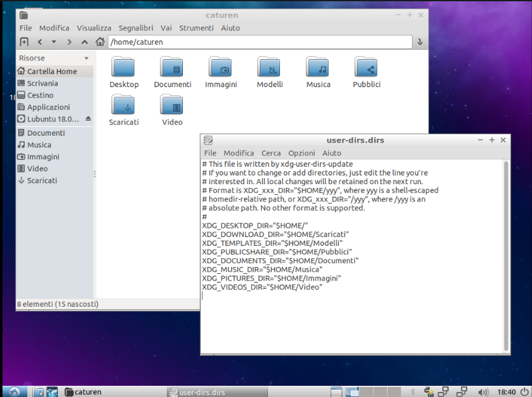Screen dimensions: 532x397
Task: Open Visualizza menu in file manager
Action: pyautogui.click(x=94, y=28)
